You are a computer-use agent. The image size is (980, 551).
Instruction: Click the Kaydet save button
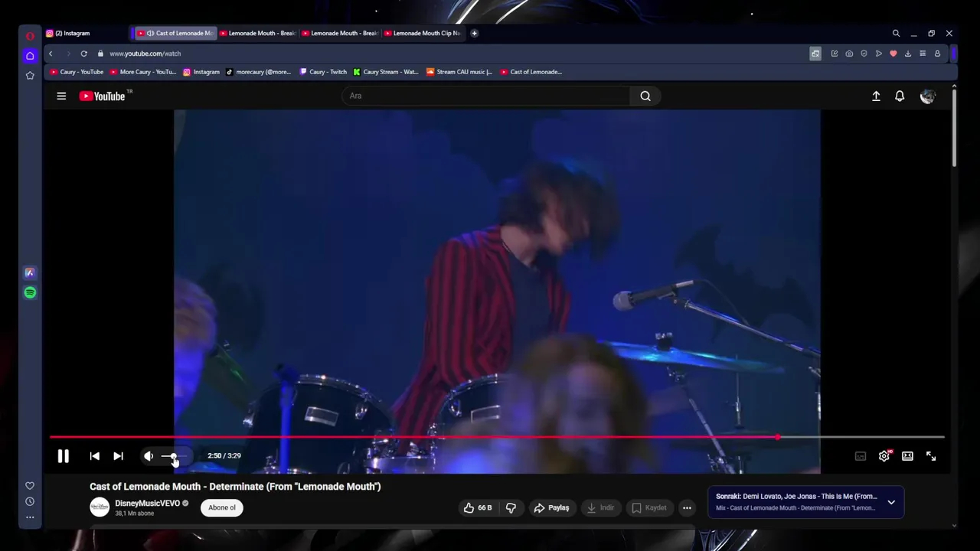(x=648, y=507)
